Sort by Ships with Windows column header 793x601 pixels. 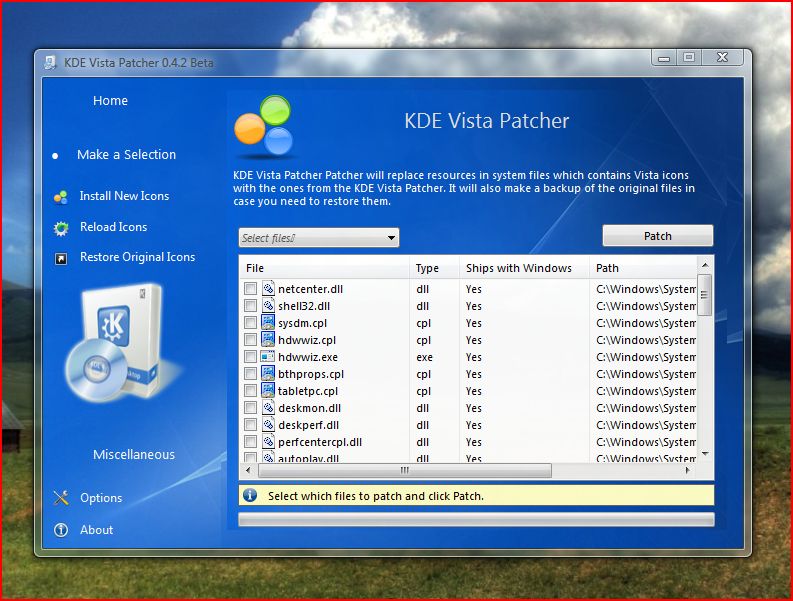point(524,268)
